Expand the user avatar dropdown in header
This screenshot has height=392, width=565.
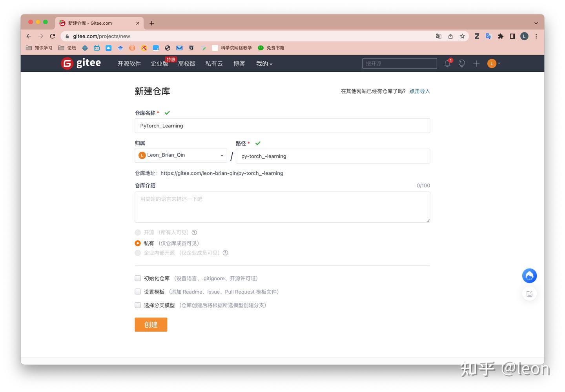494,64
